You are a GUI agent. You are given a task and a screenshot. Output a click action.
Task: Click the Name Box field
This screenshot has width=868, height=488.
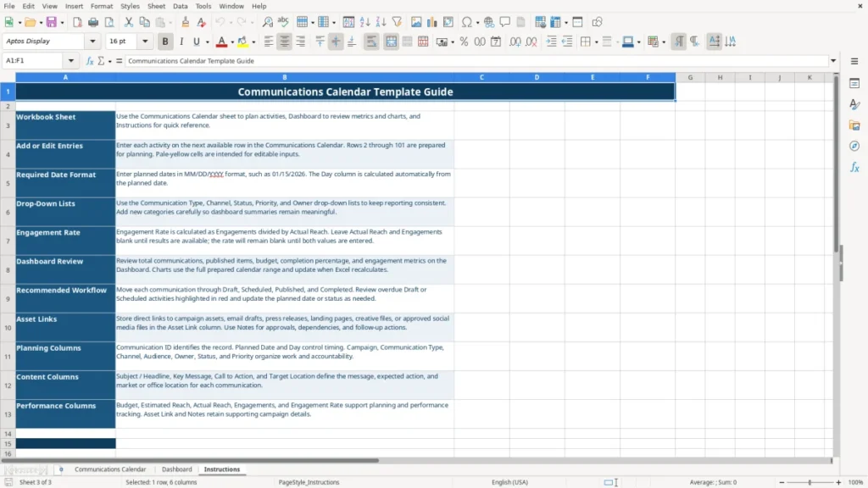tap(34, 61)
